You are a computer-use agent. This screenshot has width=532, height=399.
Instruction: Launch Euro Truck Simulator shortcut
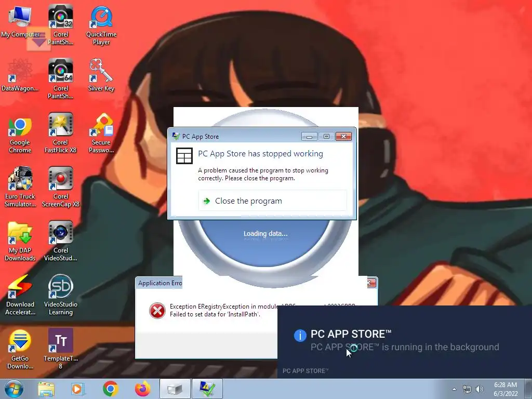[x=20, y=187]
